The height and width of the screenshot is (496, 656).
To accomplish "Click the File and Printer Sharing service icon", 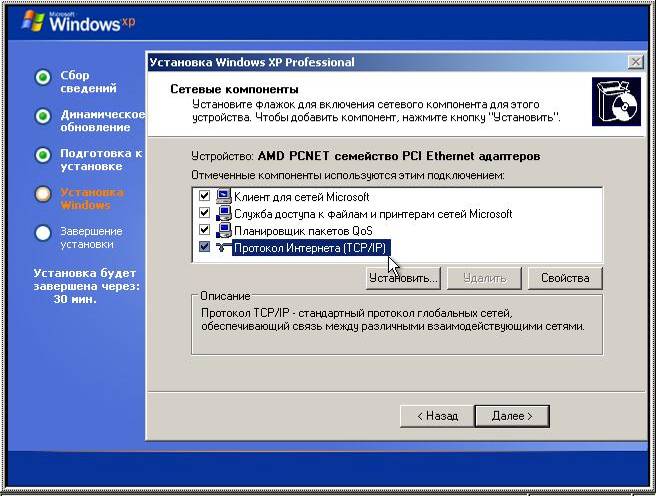I will tap(223, 213).
